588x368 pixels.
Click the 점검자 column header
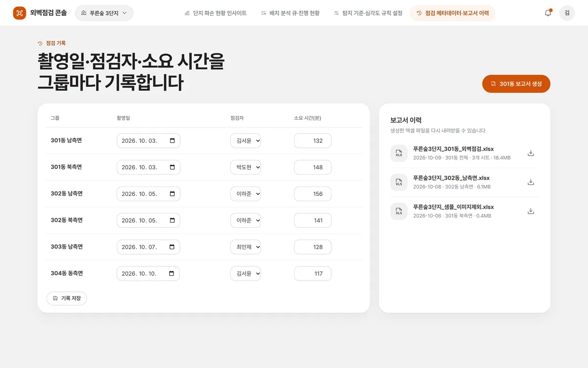[x=237, y=118]
